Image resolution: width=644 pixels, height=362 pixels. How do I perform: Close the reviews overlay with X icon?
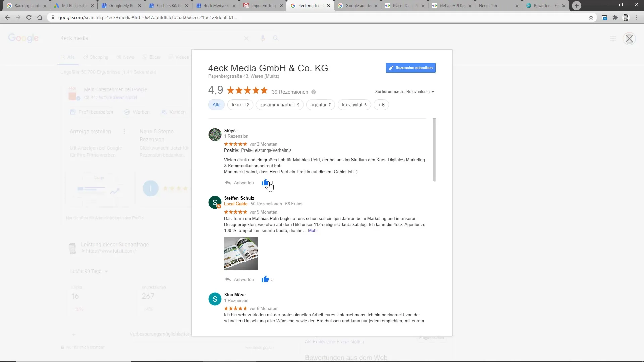coord(629,39)
